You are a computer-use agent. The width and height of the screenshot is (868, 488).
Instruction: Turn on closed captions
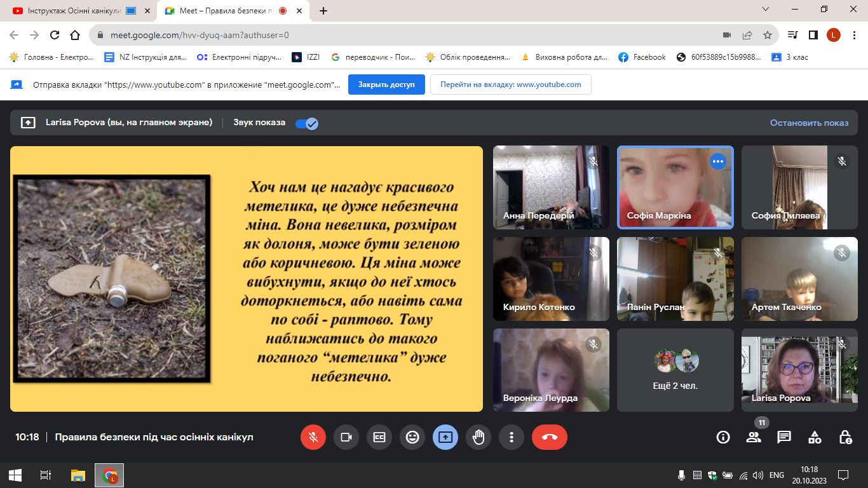(379, 437)
